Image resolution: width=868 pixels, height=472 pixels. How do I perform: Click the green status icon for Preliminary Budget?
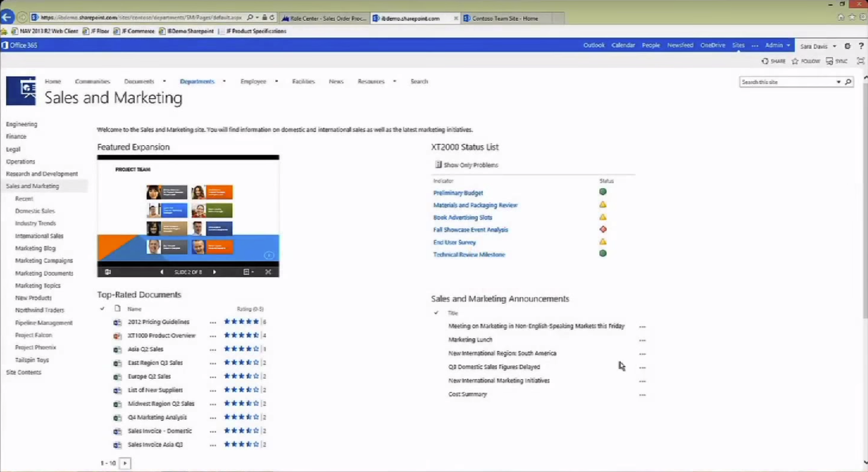point(603,192)
